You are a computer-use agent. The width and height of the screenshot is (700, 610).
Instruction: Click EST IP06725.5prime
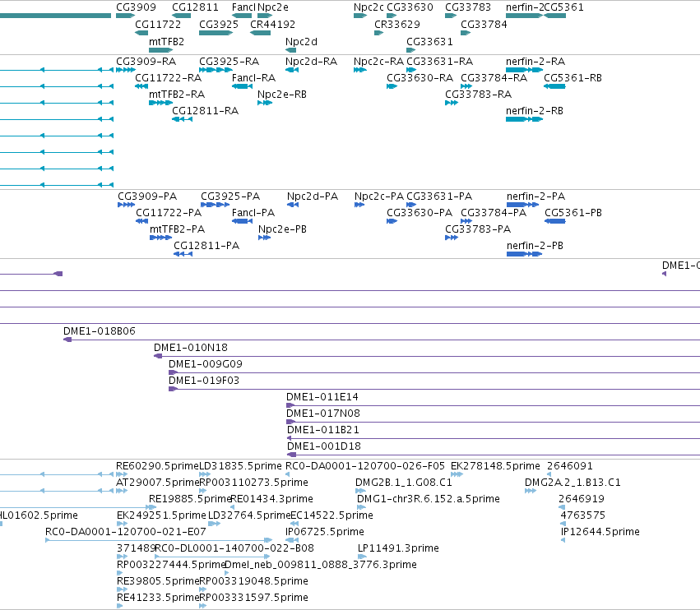coord(292,540)
